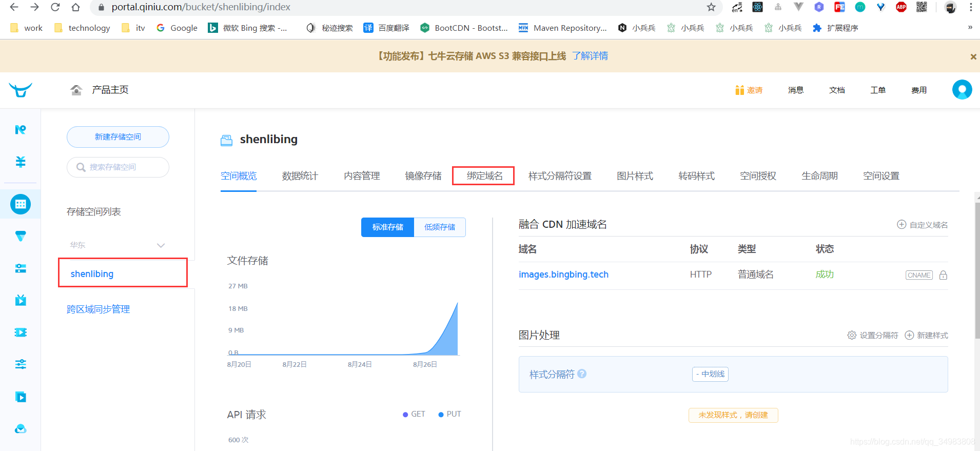Click 自定义域名 to add domain

click(922, 225)
